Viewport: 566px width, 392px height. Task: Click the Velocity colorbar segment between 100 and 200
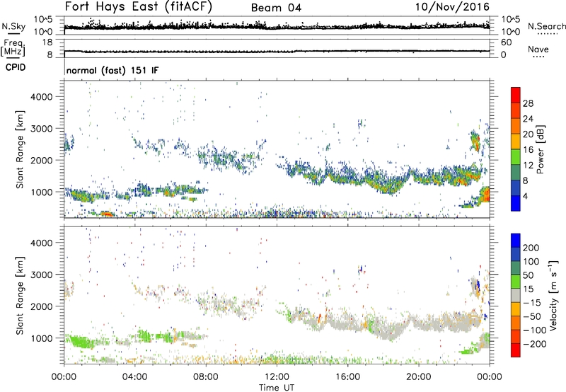[516, 254]
